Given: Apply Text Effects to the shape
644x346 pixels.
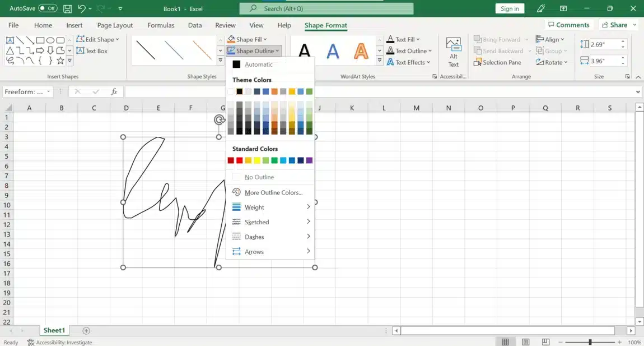Looking at the screenshot, I should pos(409,62).
